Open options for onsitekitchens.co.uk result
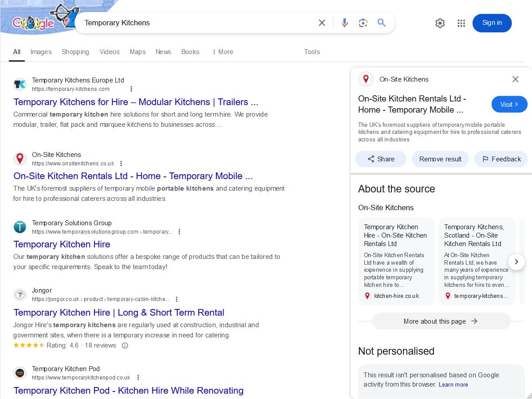 (x=121, y=164)
